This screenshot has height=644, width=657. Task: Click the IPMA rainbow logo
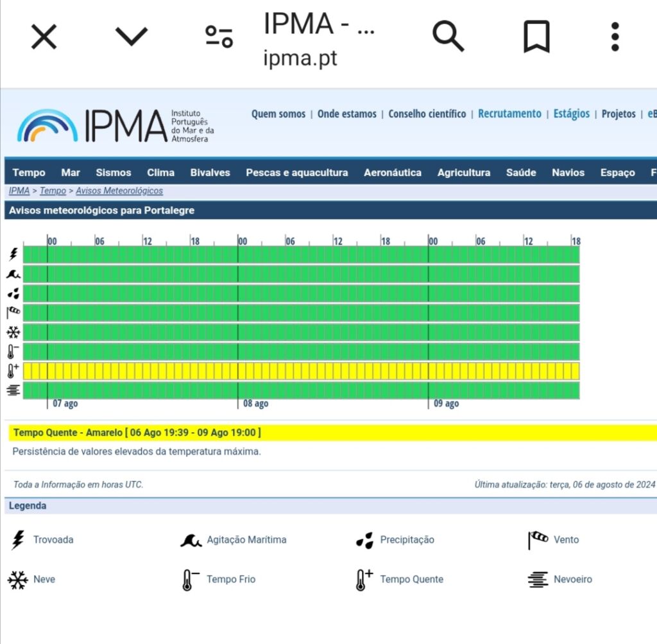pos(48,125)
